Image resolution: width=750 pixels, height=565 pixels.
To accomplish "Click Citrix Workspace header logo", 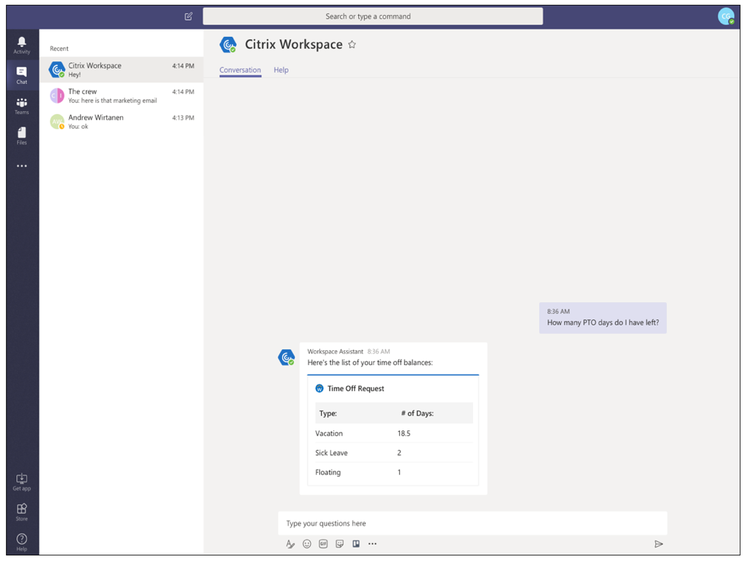I will coord(228,44).
